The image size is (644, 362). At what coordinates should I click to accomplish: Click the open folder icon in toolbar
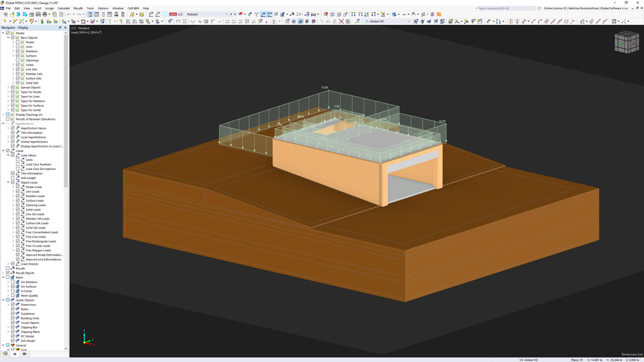tap(12, 14)
